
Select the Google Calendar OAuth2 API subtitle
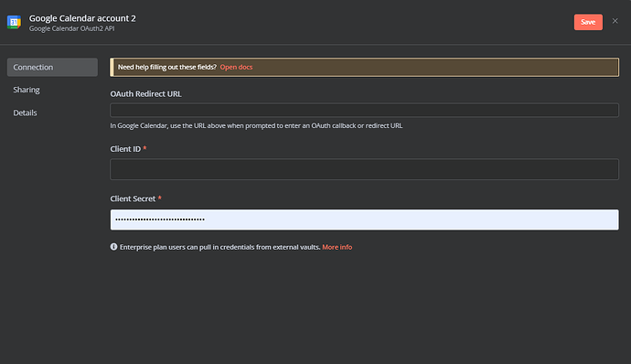pos(71,28)
